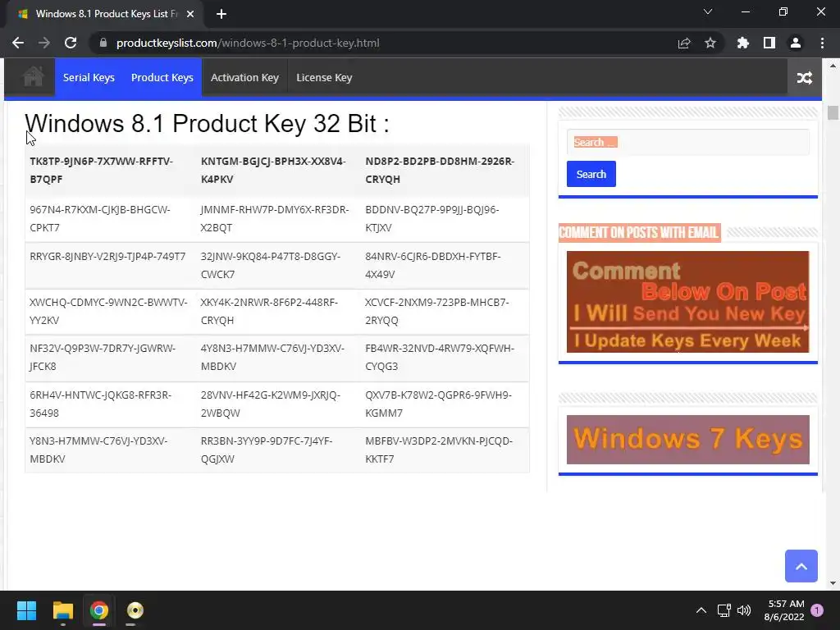The image size is (840, 630).
Task: Click the Comment On Posts With Email heading
Action: 638,232
